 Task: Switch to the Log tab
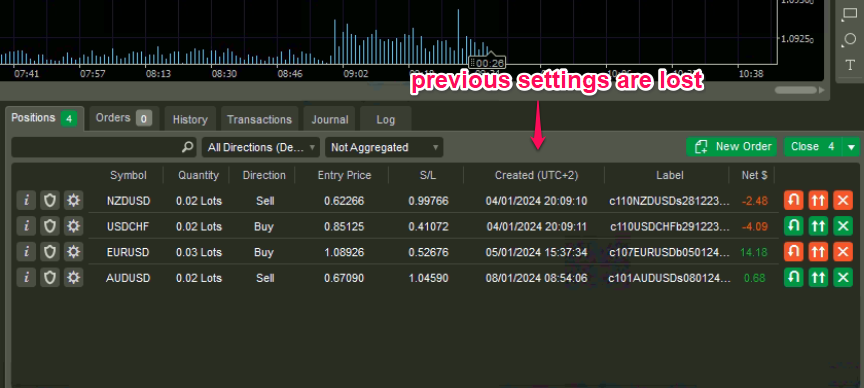coord(386,119)
